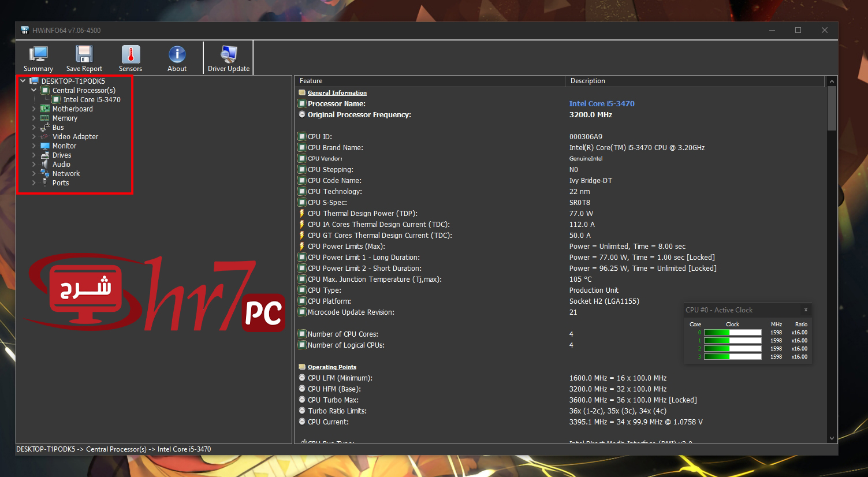
Task: Expand the Video Adapter node
Action: 33,136
